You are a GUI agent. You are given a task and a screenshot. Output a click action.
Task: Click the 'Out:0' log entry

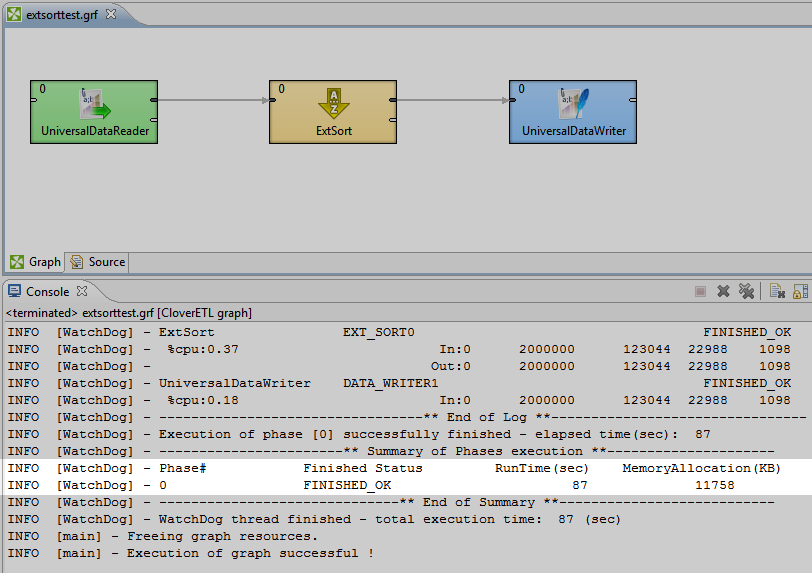click(451, 366)
